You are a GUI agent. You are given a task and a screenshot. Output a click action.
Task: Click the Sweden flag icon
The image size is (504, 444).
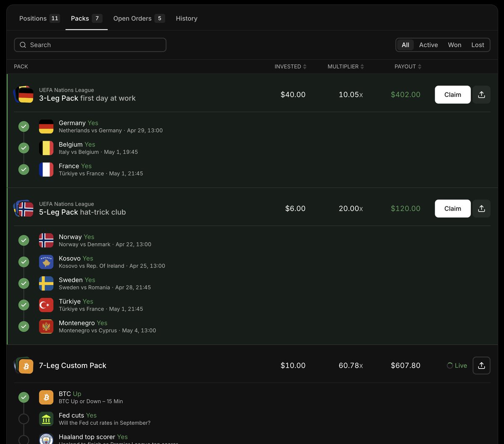tap(46, 283)
